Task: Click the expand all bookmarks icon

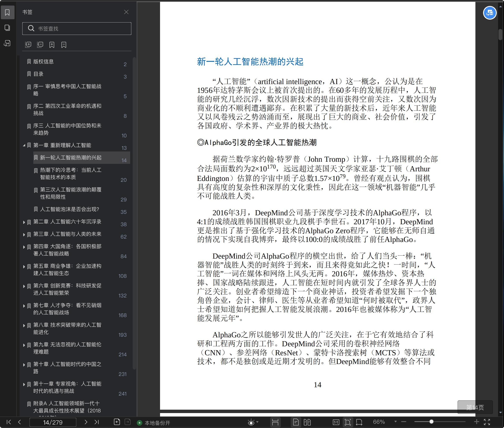Action: 28,45
